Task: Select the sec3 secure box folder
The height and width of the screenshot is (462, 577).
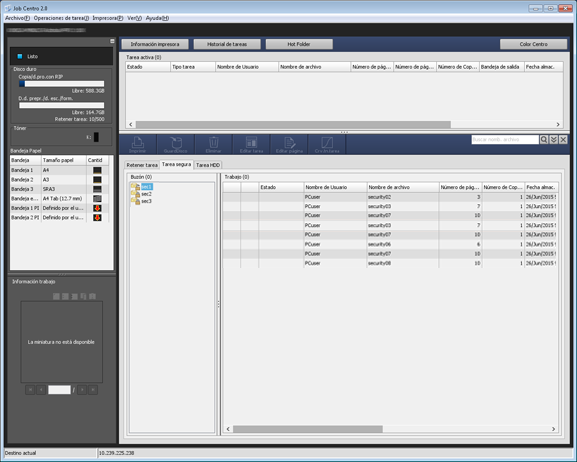Action: coord(142,201)
